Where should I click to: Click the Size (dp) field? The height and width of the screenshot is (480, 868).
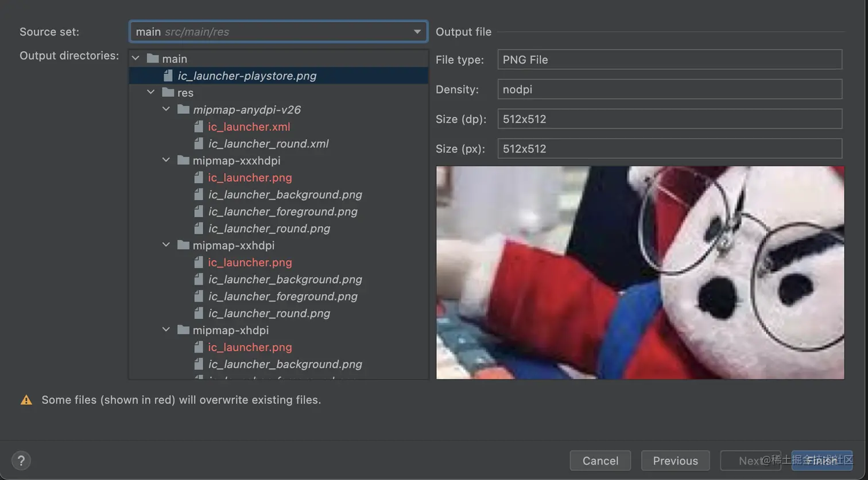[x=669, y=119]
